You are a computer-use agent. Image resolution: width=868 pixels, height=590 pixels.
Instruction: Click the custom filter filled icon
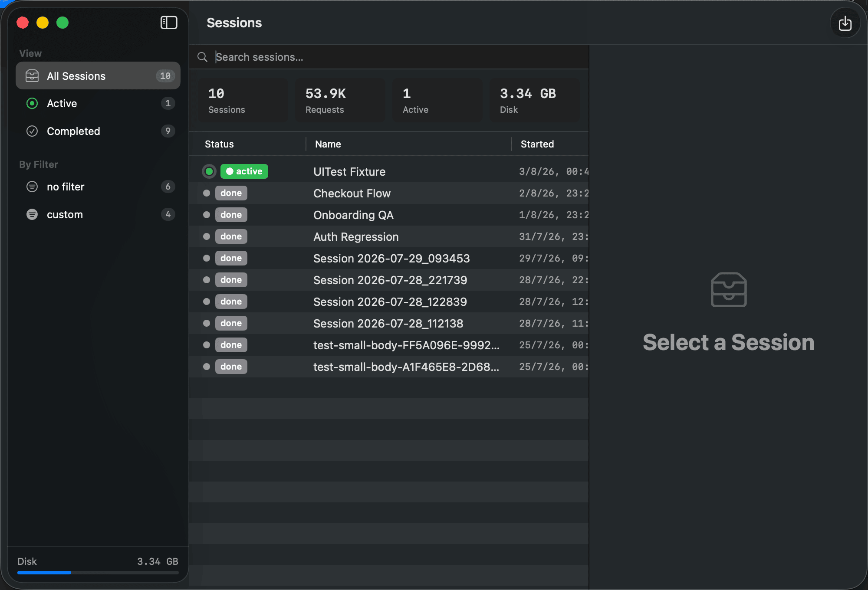click(32, 214)
